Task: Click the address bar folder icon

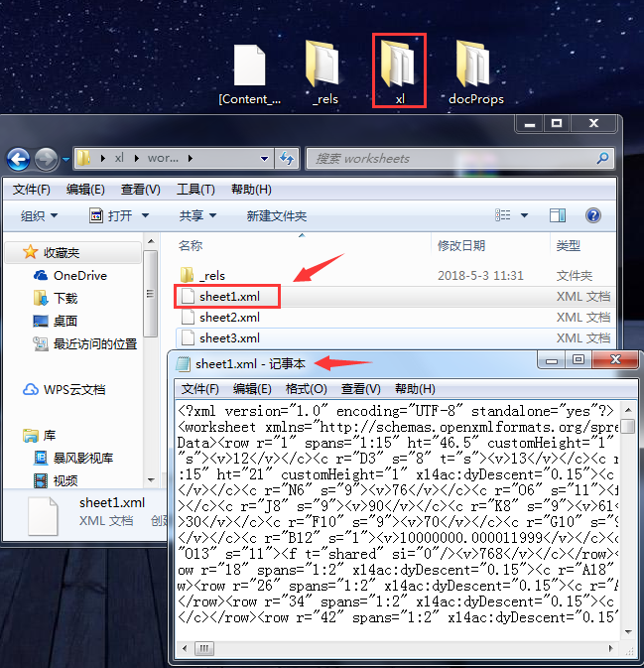Action: pos(83,158)
